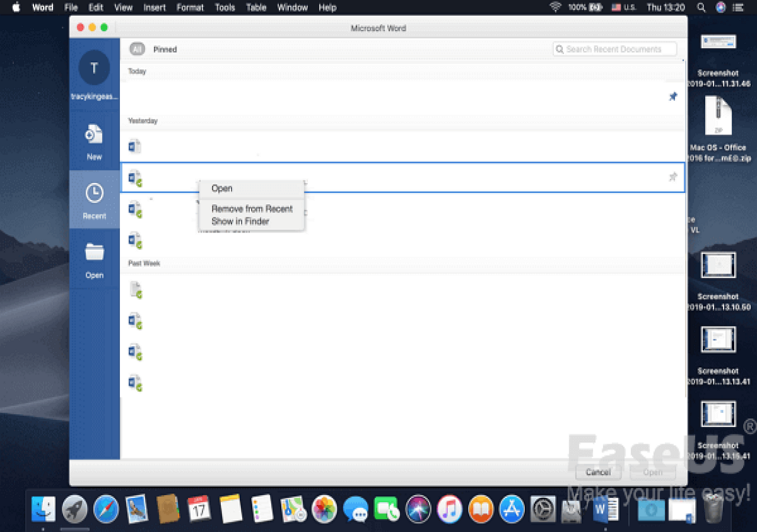This screenshot has height=532, width=757.
Task: Open the Insert menu
Action: (x=154, y=8)
